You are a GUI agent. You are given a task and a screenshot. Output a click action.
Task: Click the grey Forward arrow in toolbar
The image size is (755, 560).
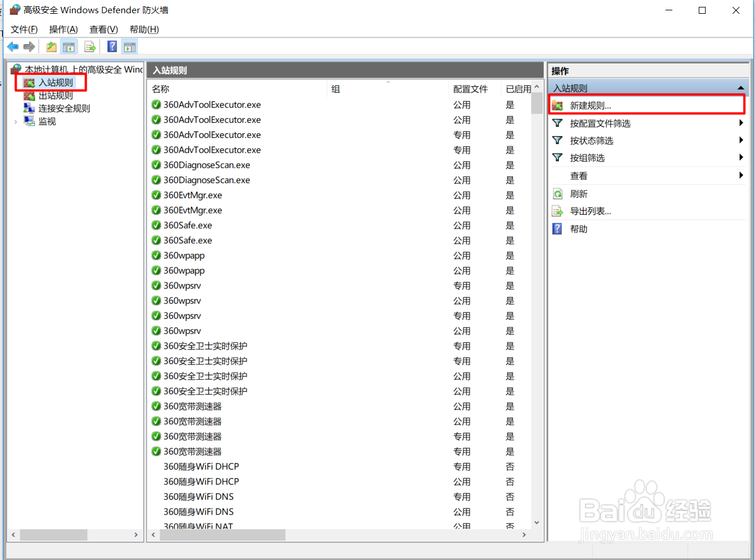pos(29,47)
